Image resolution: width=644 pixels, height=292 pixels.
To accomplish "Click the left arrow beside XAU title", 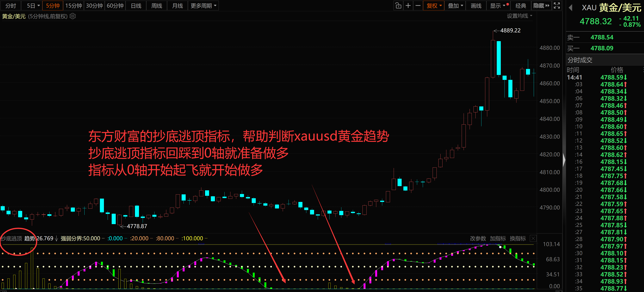I will click(x=571, y=8).
